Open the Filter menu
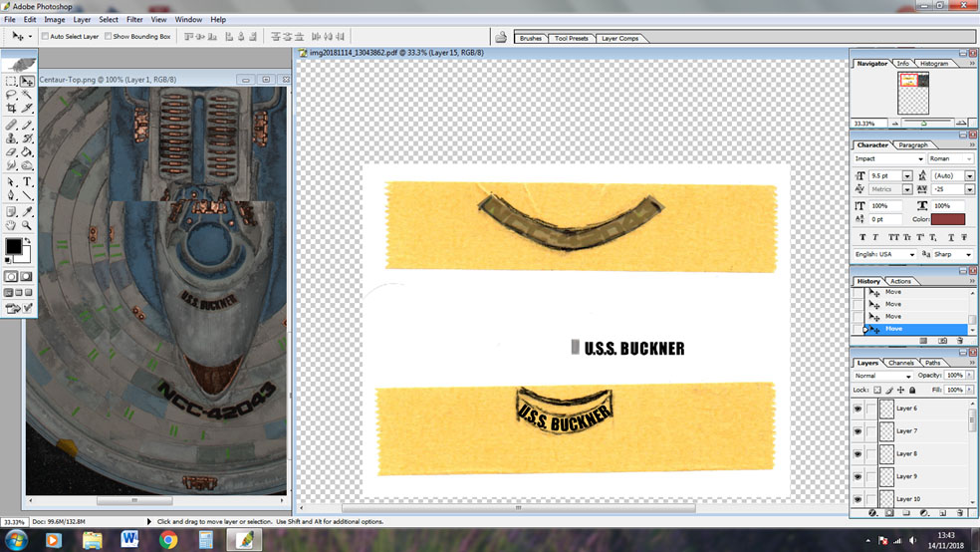Screen dimensions: 980x552 pyautogui.click(x=134, y=19)
